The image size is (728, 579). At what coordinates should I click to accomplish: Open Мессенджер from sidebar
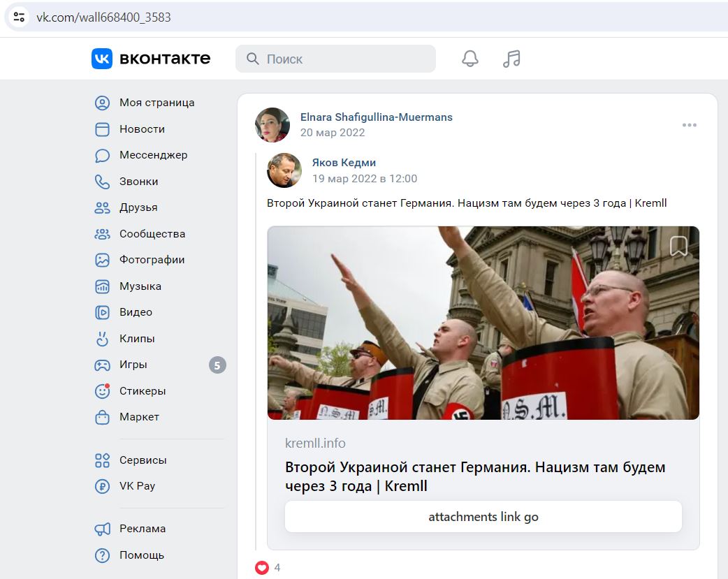(x=153, y=155)
